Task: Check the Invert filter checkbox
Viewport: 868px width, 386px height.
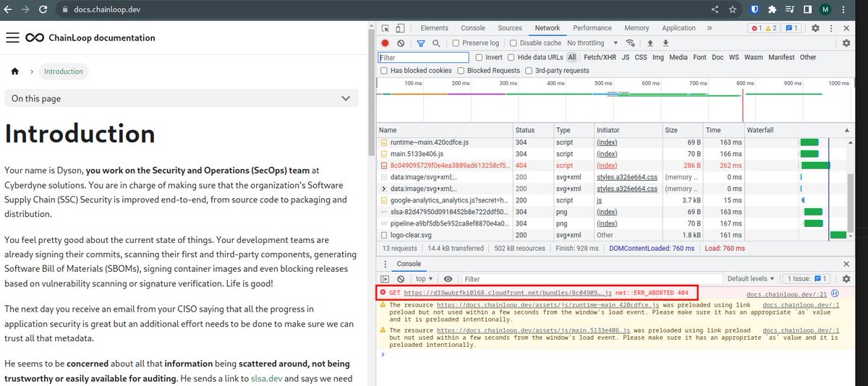Action: [478, 57]
